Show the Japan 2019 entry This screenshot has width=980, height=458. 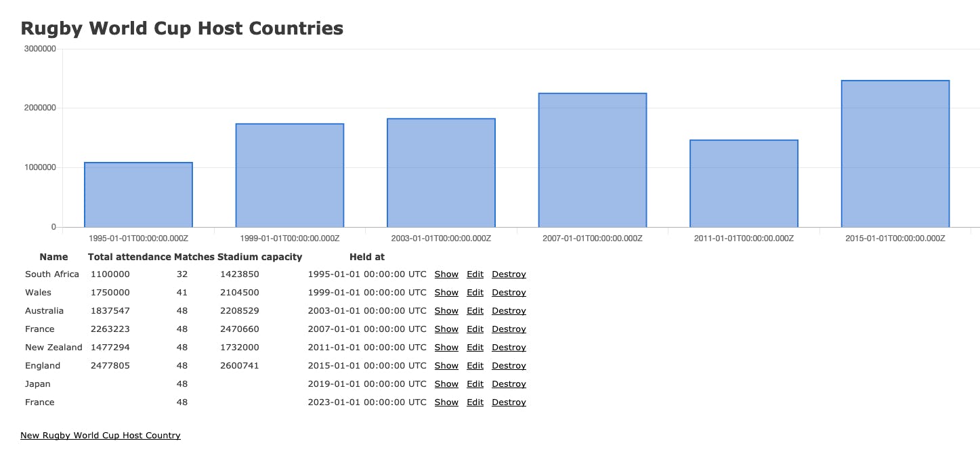[x=446, y=383]
